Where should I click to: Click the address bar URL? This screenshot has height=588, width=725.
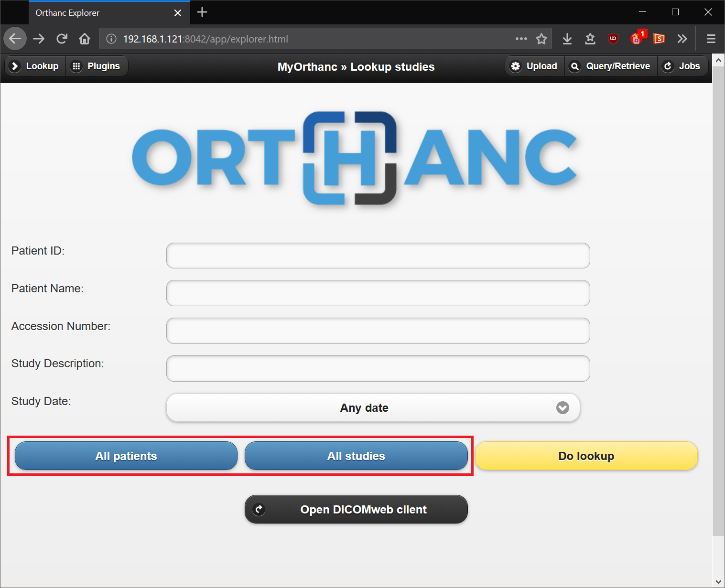[x=206, y=39]
